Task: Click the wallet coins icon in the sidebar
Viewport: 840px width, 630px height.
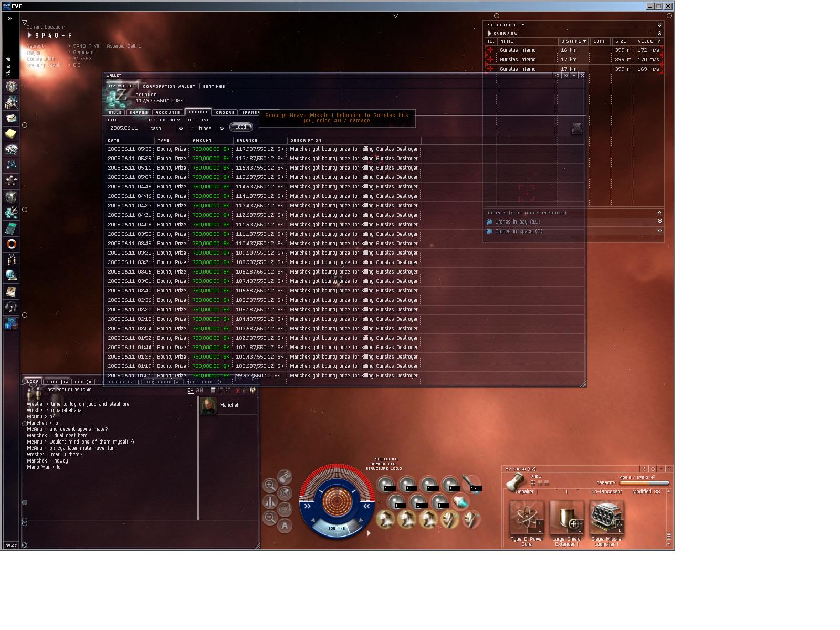Action: (12, 213)
